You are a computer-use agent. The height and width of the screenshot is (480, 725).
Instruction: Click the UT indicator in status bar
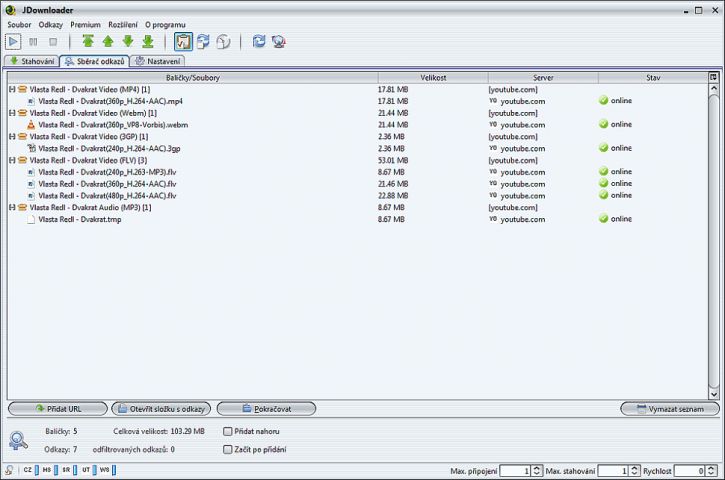point(89,470)
